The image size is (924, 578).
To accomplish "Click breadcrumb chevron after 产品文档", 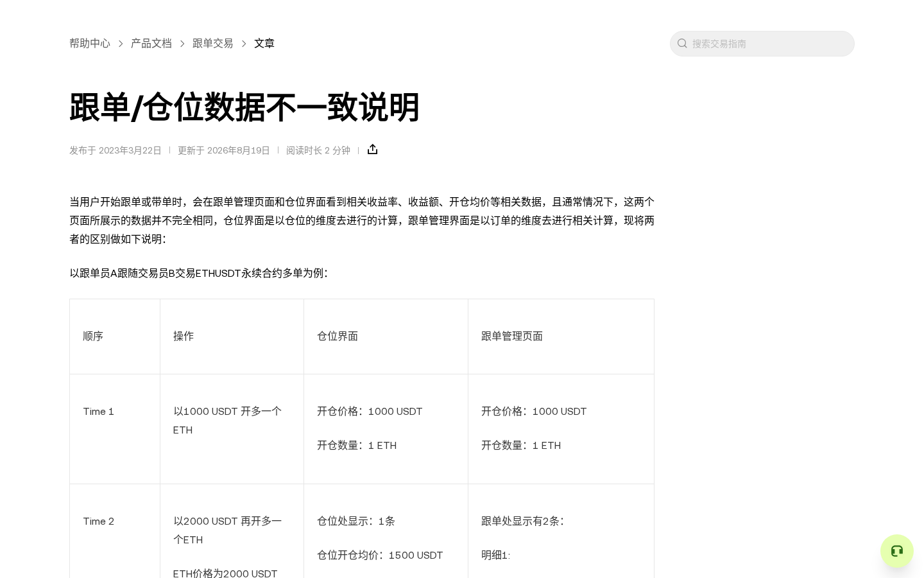I will (x=182, y=44).
